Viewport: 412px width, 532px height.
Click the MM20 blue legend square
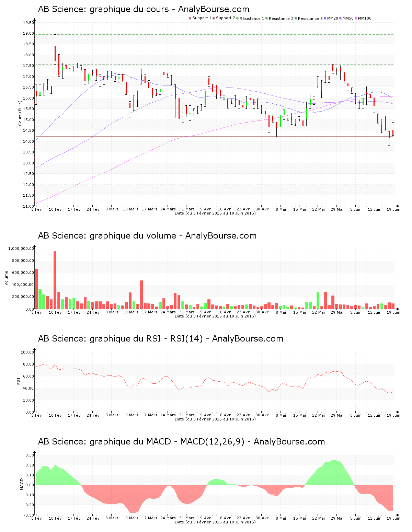325,18
